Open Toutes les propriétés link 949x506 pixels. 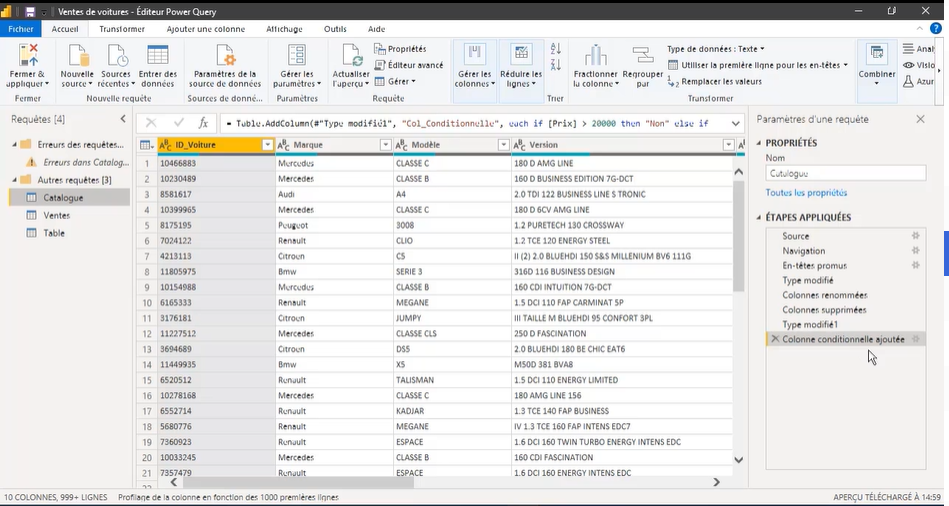coord(806,192)
